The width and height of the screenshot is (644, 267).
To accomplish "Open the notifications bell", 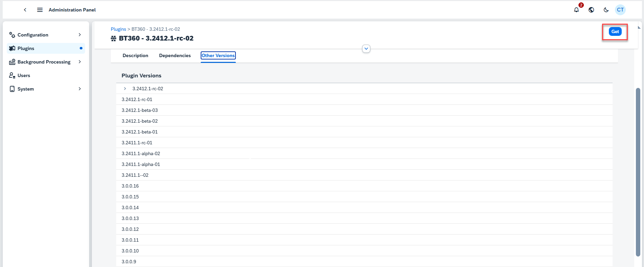I will pos(576,10).
